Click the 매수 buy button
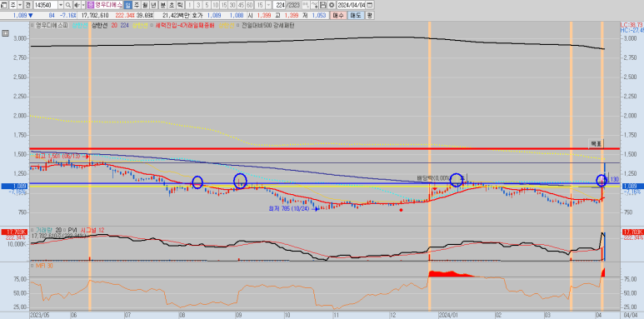644x319 pixels. pos(338,15)
